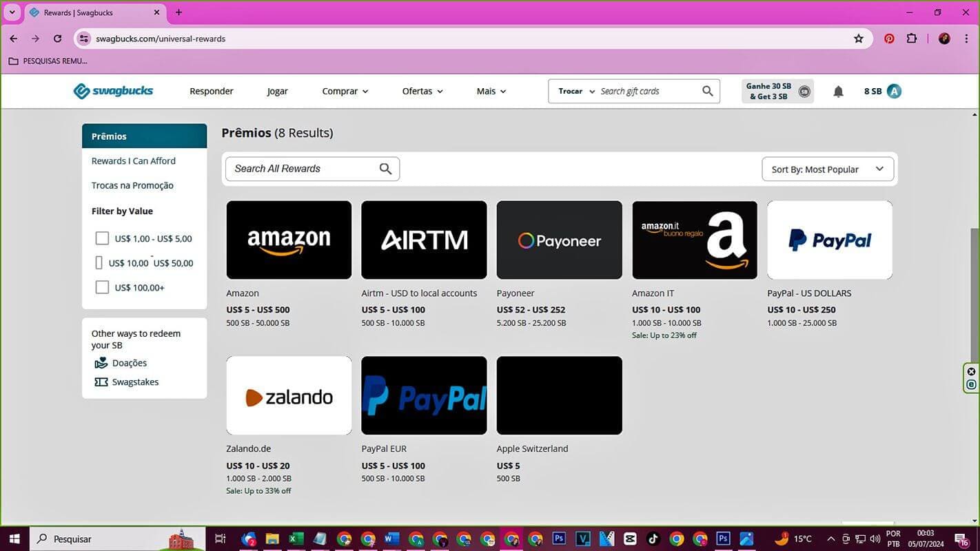Viewport: 980px width, 551px height.
Task: Open Task View in the taskbar
Action: tap(221, 539)
